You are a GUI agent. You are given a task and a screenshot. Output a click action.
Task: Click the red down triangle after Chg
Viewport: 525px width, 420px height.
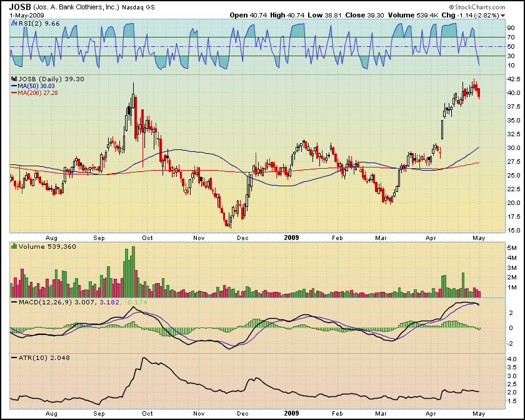503,16
